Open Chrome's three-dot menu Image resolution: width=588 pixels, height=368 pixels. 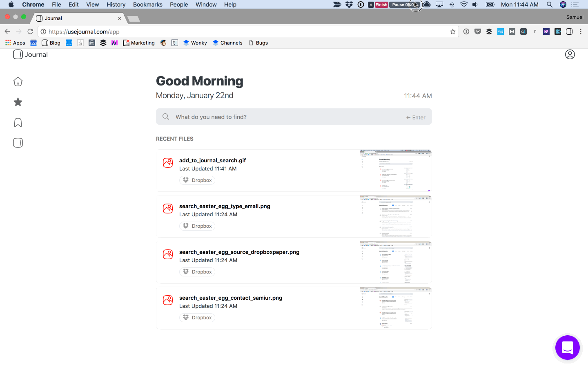[581, 31]
